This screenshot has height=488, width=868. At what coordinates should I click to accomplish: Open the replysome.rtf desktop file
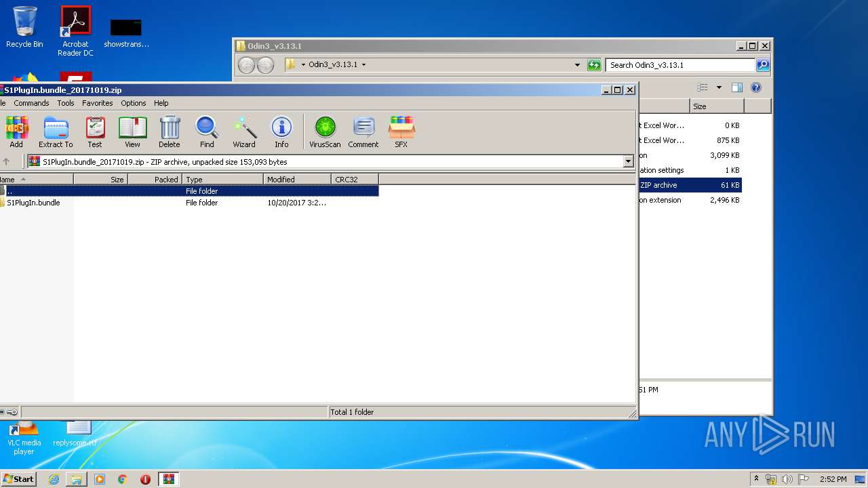click(x=76, y=434)
